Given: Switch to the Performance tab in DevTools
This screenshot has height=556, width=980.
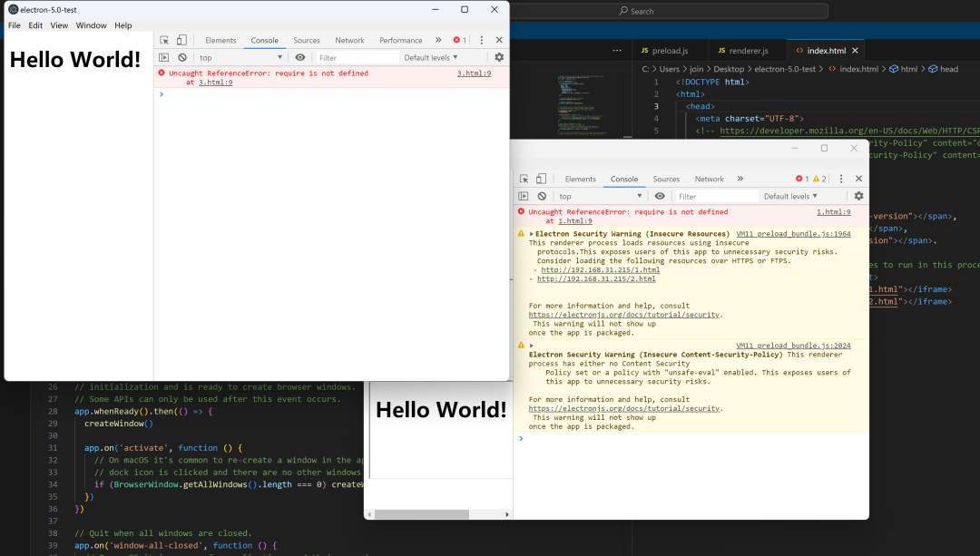Looking at the screenshot, I should pyautogui.click(x=400, y=40).
